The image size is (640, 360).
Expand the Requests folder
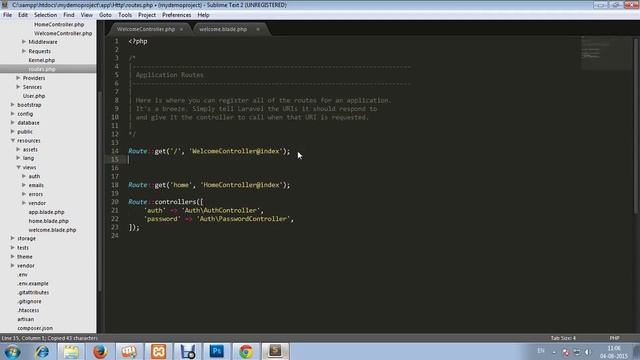[x=24, y=51]
